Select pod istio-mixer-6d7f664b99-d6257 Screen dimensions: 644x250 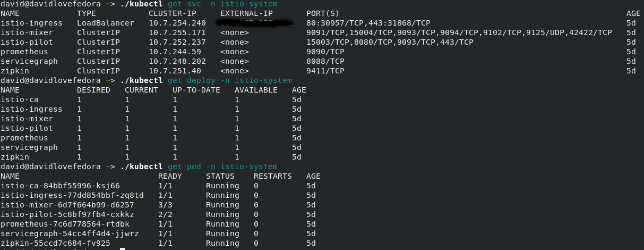coord(67,205)
